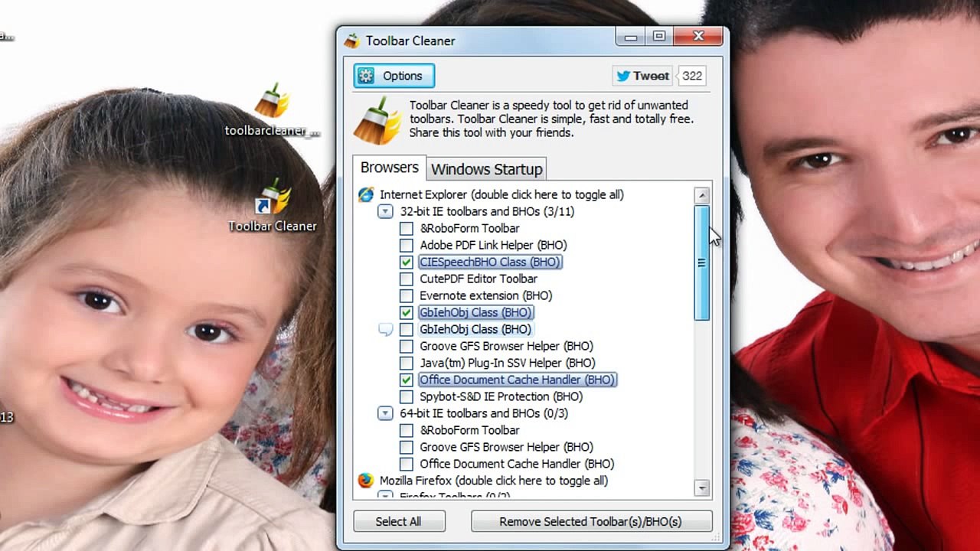Check the &RoboForm Toolbar box under 64-bit IE
The width and height of the screenshot is (980, 551).
pyautogui.click(x=407, y=430)
